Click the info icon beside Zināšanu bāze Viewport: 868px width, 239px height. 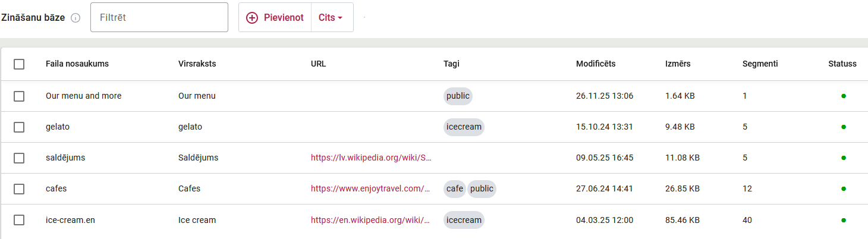pyautogui.click(x=76, y=18)
